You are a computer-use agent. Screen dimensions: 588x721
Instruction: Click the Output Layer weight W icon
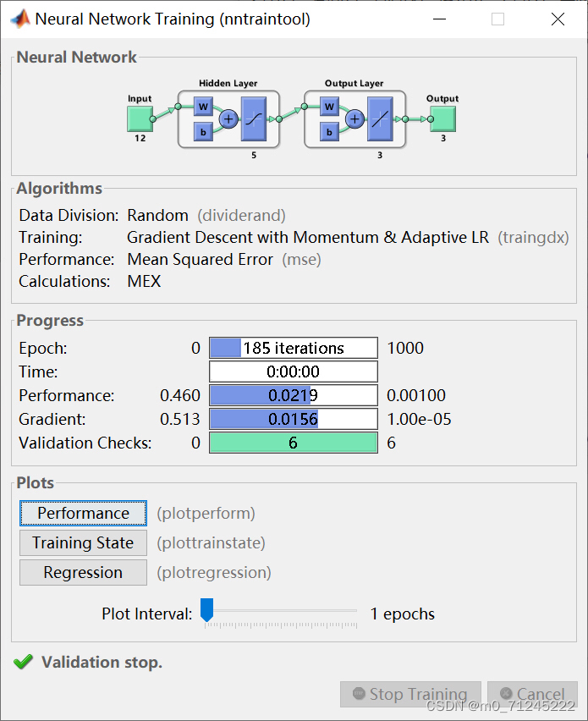click(x=328, y=107)
